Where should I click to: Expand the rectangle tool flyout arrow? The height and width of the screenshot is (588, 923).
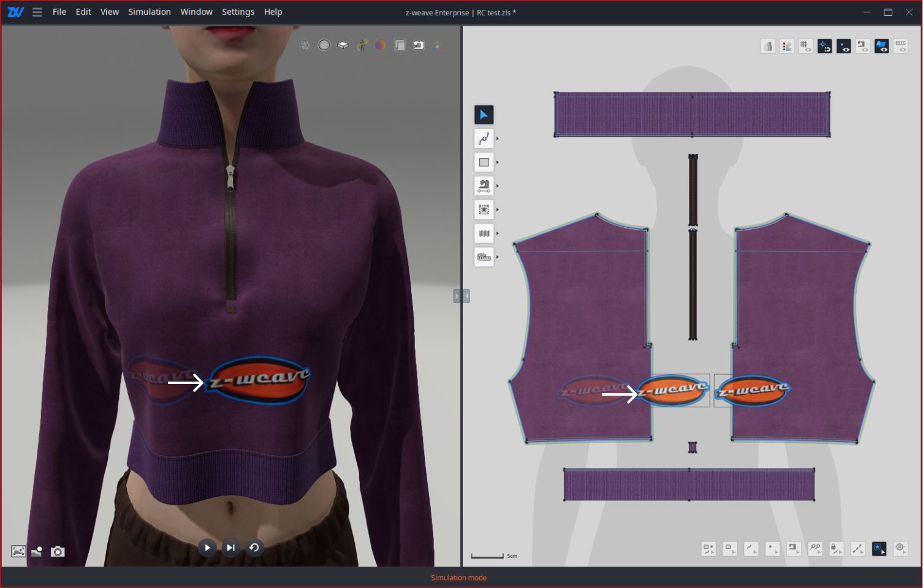tap(498, 162)
